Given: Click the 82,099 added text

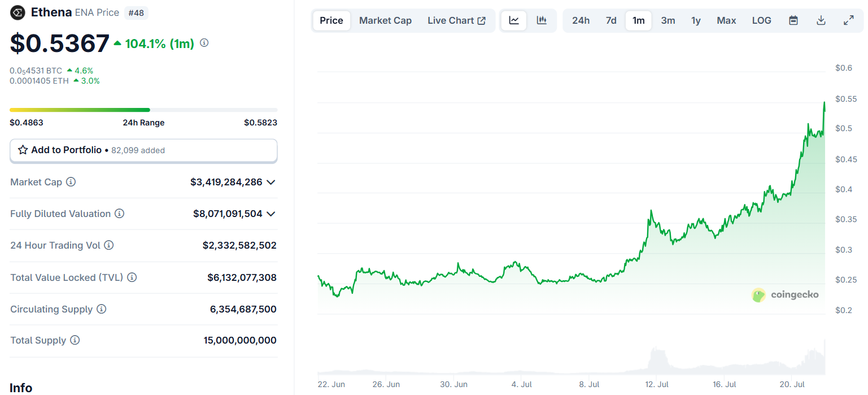Looking at the screenshot, I should (138, 150).
